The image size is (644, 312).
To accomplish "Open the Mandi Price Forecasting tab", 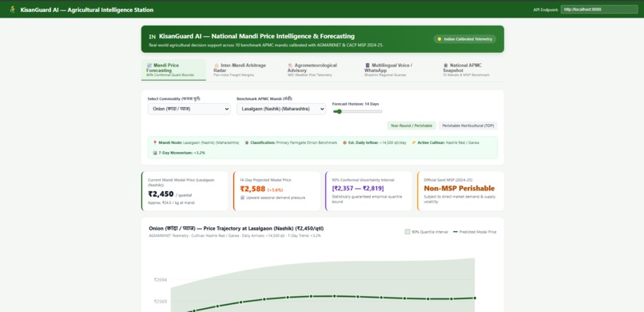I will point(173,70).
